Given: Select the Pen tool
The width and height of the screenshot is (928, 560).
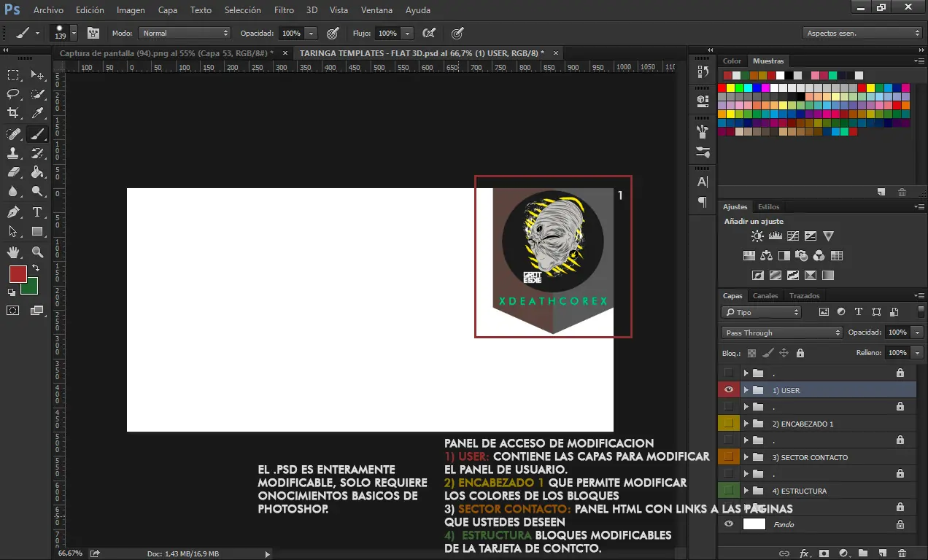Looking at the screenshot, I should tap(13, 212).
